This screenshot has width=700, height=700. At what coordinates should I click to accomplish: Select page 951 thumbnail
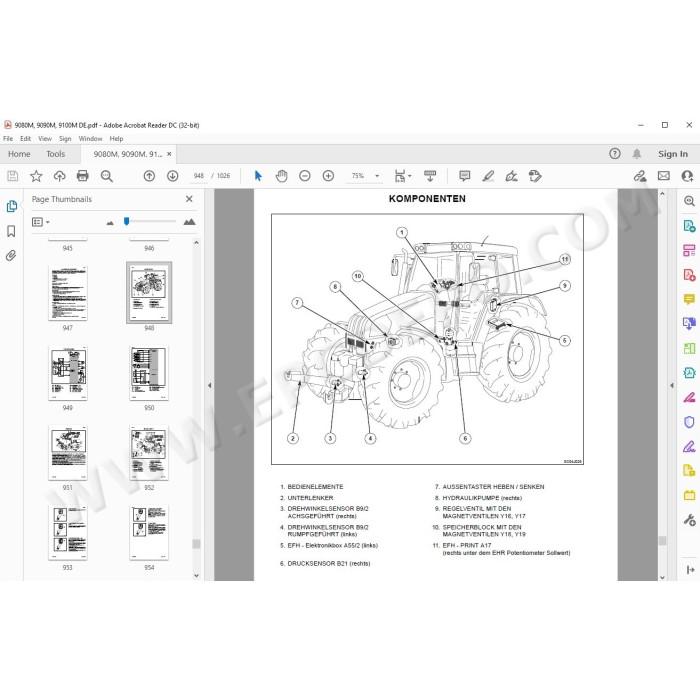coord(68,453)
